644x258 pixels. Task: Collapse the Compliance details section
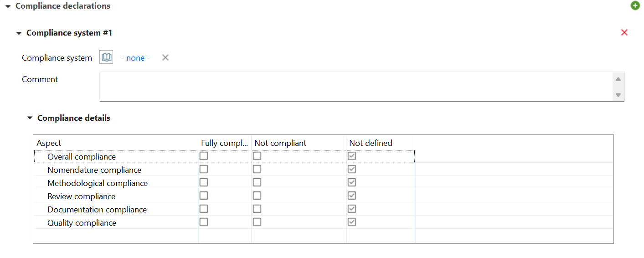coord(30,118)
